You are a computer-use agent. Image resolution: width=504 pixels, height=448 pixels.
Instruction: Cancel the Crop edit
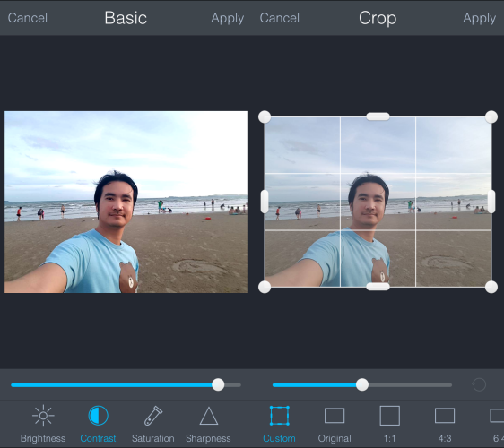point(279,18)
